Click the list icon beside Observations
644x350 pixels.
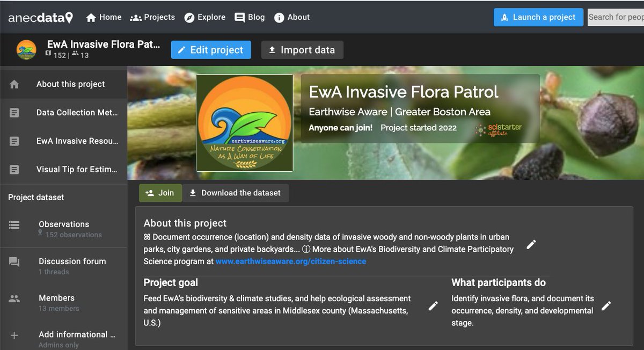(x=14, y=225)
